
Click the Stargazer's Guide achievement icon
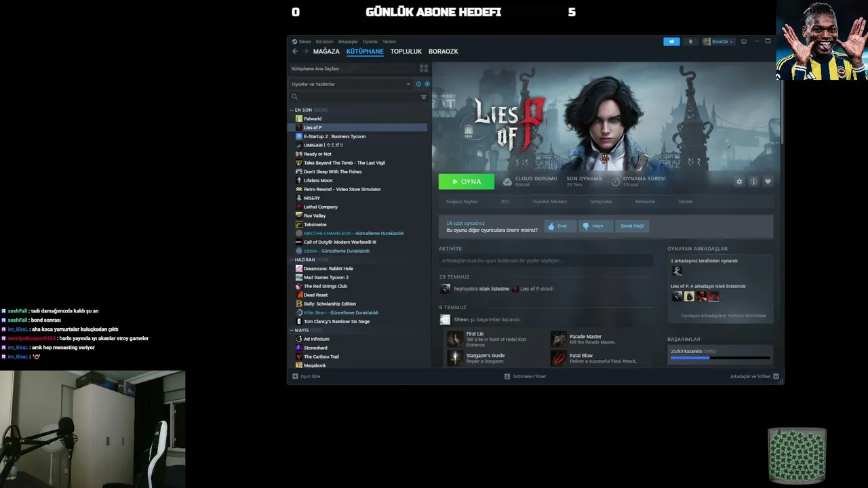(455, 358)
